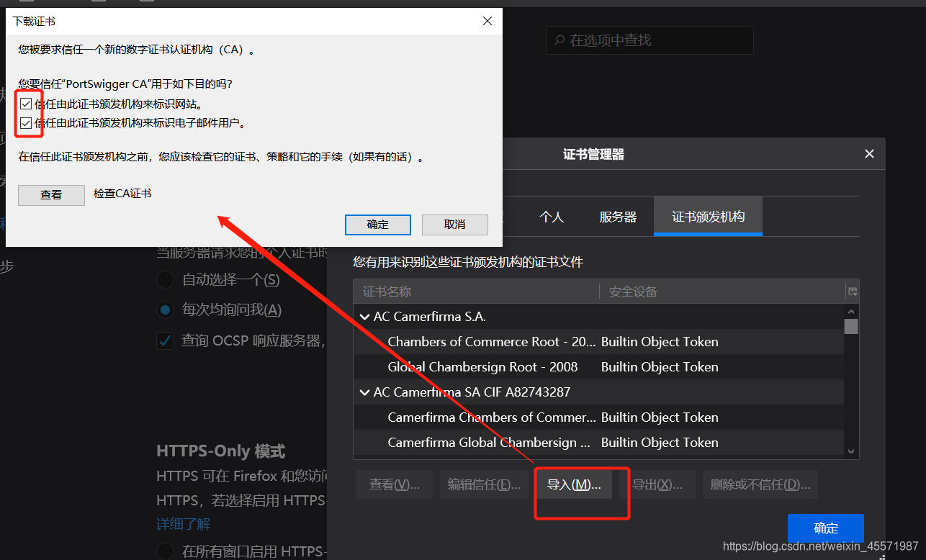
Task: Click 删除或不信任(D)... button
Action: [x=760, y=484]
